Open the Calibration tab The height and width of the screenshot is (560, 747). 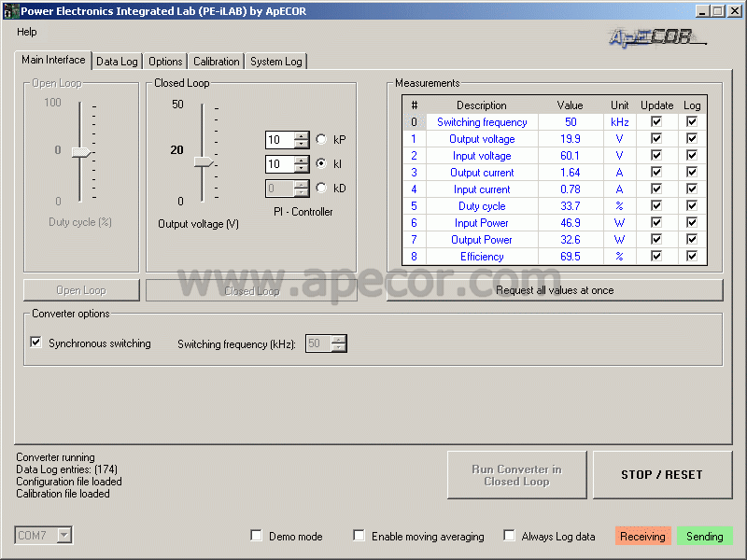click(x=217, y=62)
